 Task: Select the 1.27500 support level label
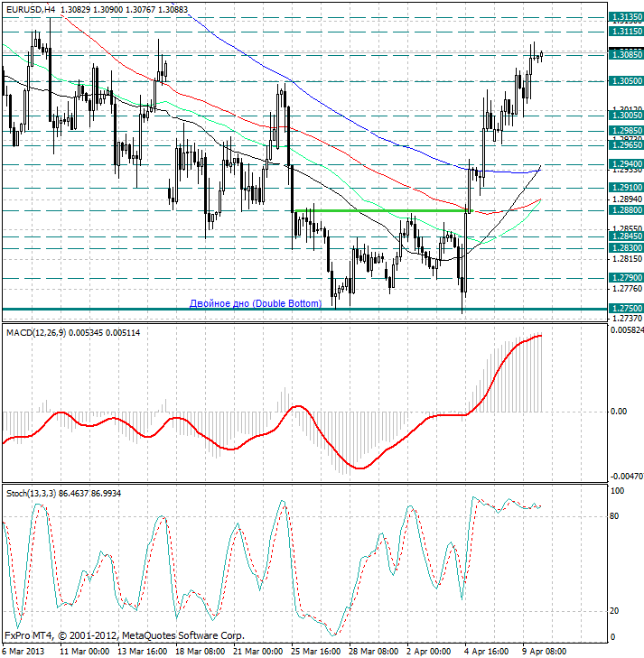(626, 309)
